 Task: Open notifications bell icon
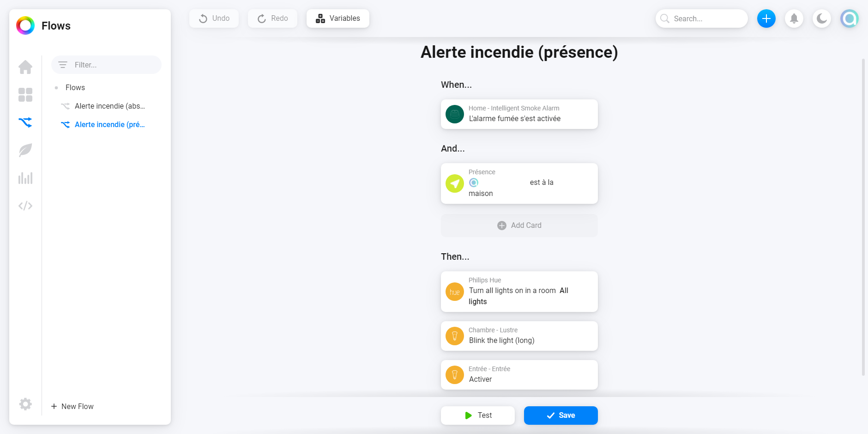(794, 18)
